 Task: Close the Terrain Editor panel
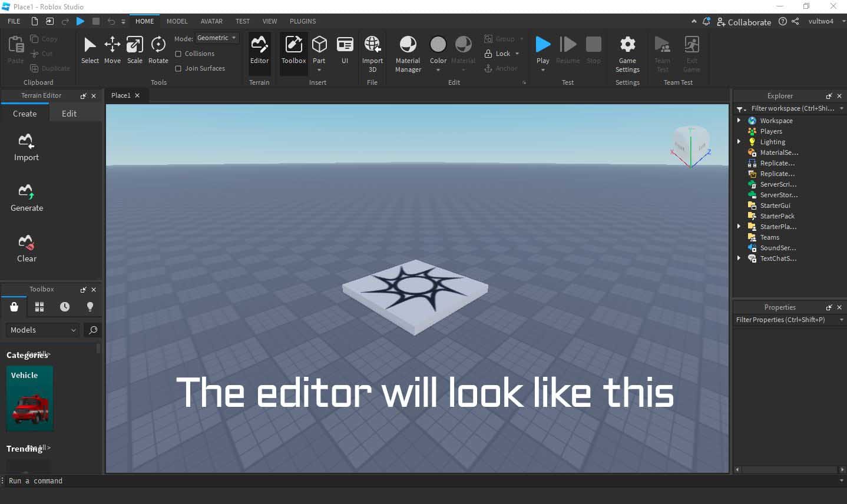pos(94,95)
